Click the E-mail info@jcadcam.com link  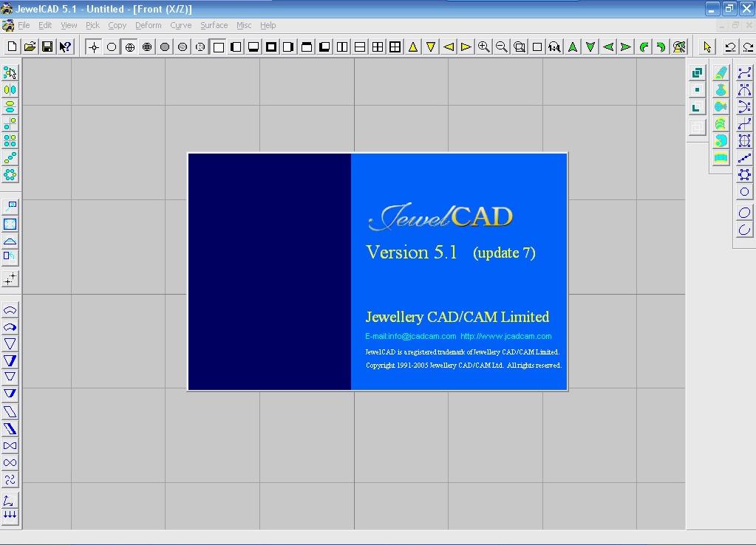pos(410,336)
